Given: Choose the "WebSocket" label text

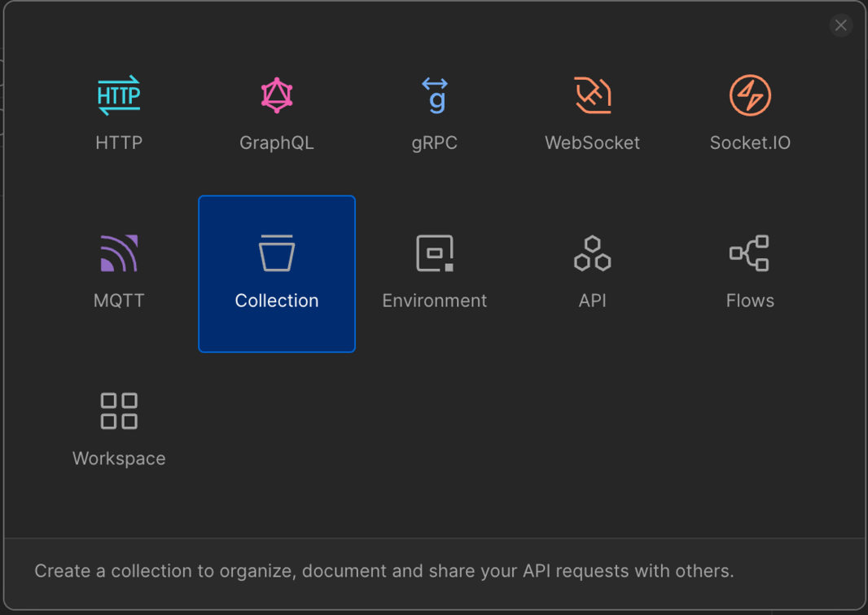Looking at the screenshot, I should [593, 143].
